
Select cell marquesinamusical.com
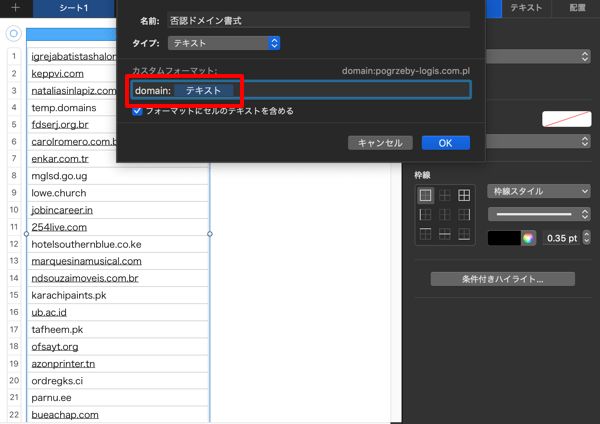pyautogui.click(x=118, y=261)
